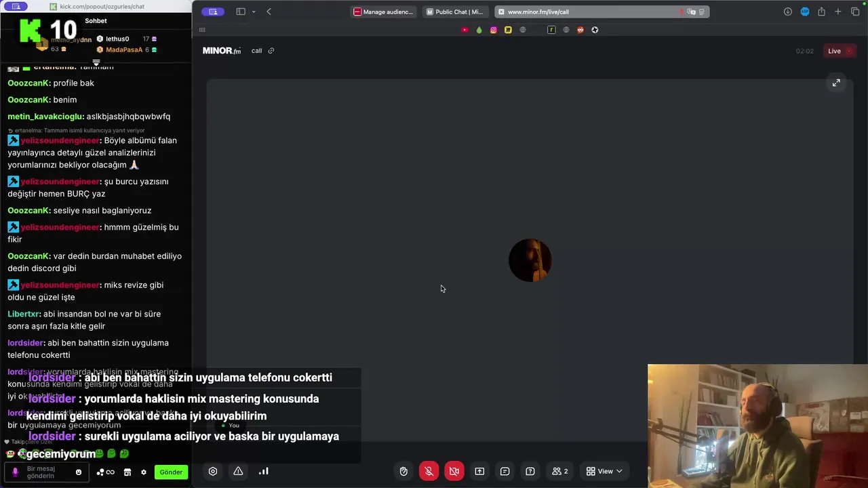Image resolution: width=868 pixels, height=488 pixels.
Task: Toggle the browser sidebar icon
Action: click(x=241, y=12)
